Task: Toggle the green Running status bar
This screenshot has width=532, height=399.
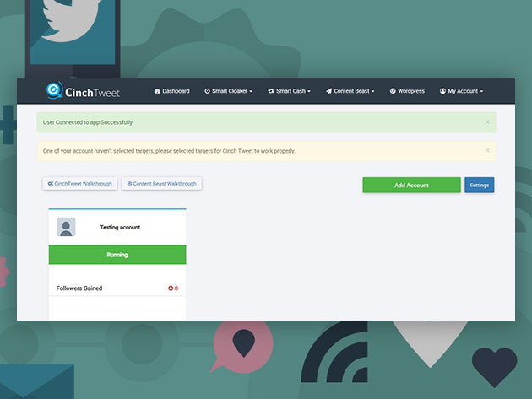Action: pyautogui.click(x=117, y=255)
